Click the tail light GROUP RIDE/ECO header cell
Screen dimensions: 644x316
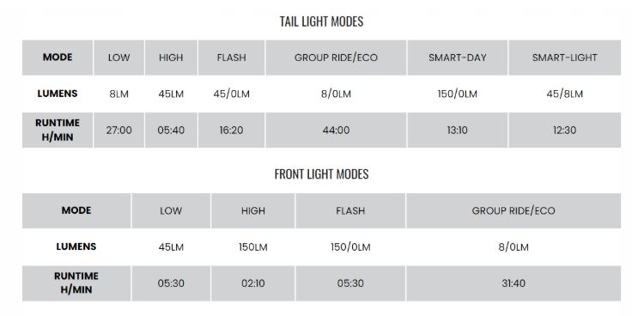[x=336, y=58]
